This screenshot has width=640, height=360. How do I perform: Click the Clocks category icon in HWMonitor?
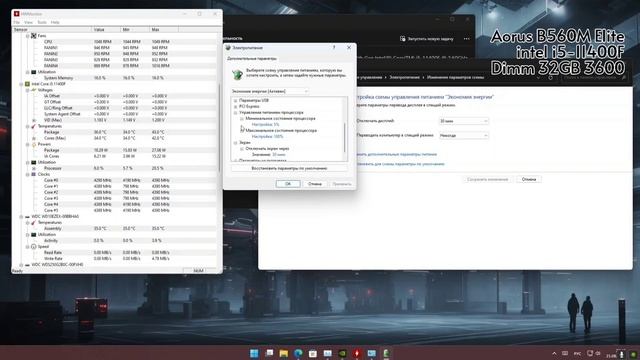[x=34, y=174]
